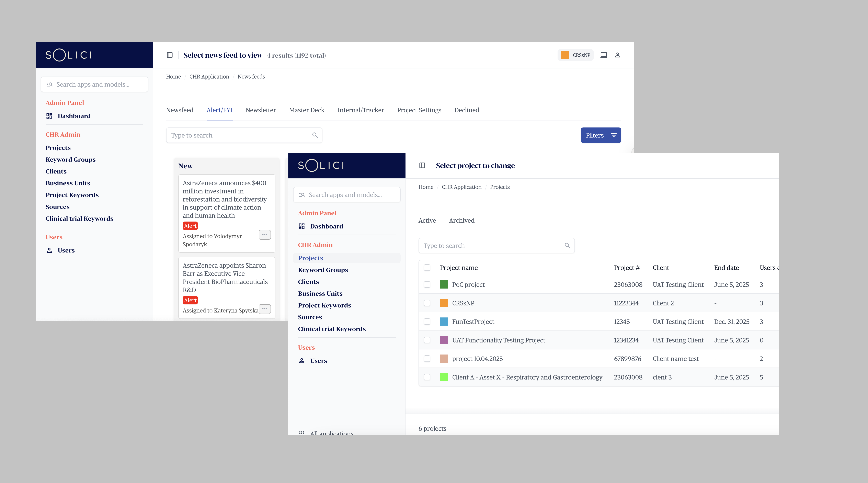Click Home breadcrumb in News feeds window
The height and width of the screenshot is (483, 868).
[x=173, y=77]
